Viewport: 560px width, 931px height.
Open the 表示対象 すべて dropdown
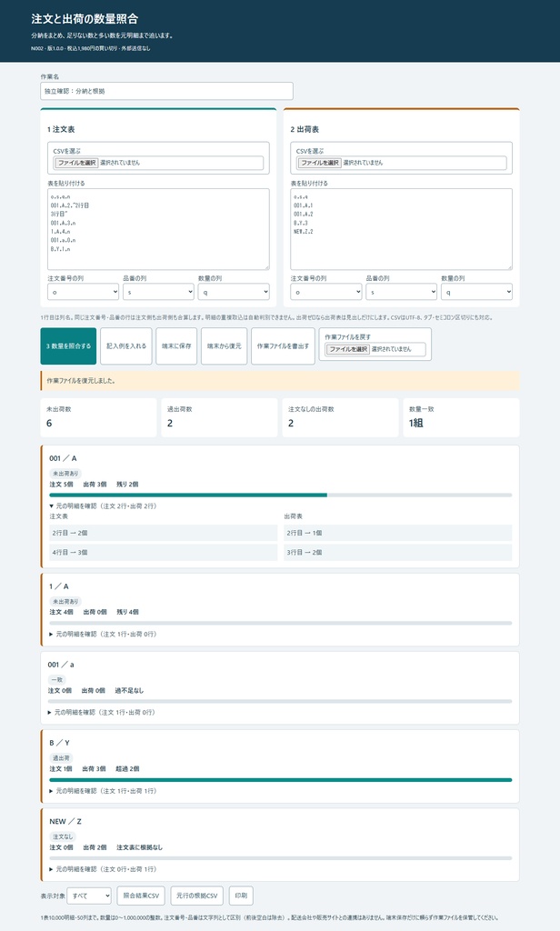pyautogui.click(x=89, y=896)
